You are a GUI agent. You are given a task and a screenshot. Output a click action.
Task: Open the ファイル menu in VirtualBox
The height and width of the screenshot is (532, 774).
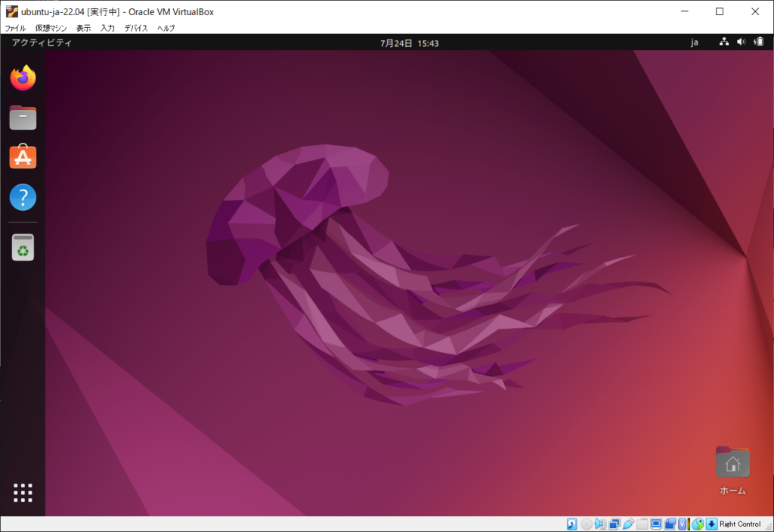tap(15, 28)
